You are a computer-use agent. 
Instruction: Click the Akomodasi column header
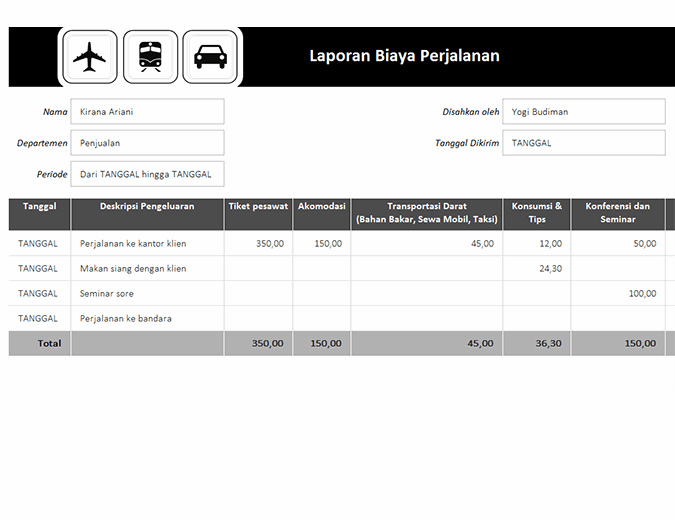[322, 214]
